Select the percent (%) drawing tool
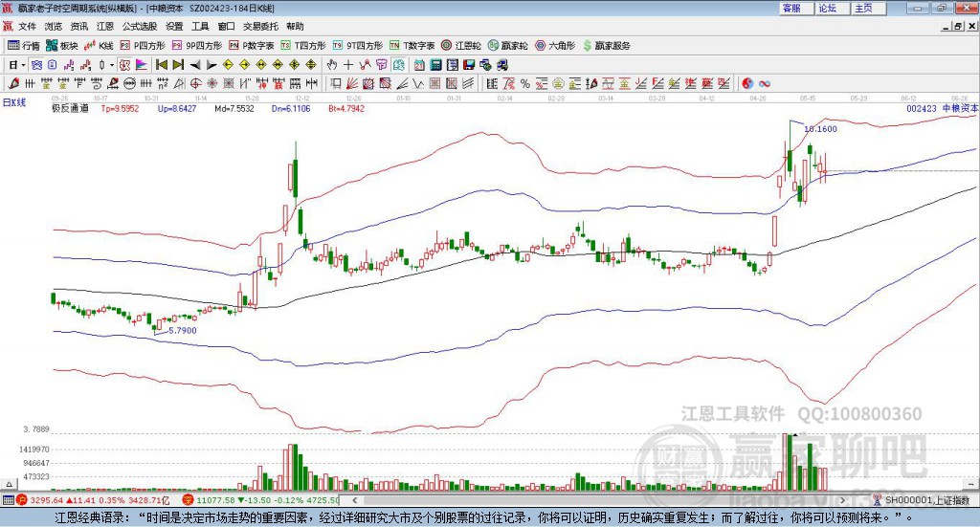The width and height of the screenshot is (980, 527). click(x=525, y=83)
